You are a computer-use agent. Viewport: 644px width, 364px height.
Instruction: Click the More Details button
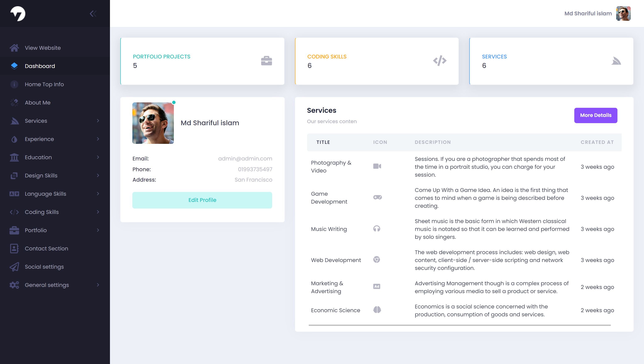click(595, 115)
